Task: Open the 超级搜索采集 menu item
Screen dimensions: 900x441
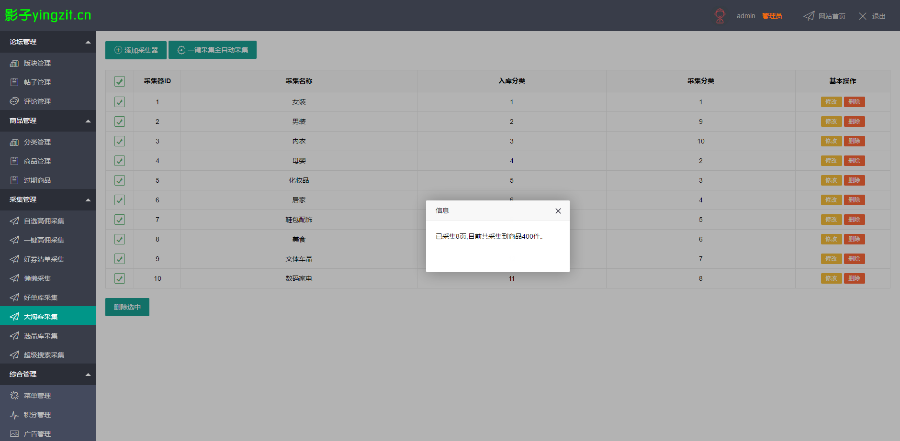Action: click(48, 355)
